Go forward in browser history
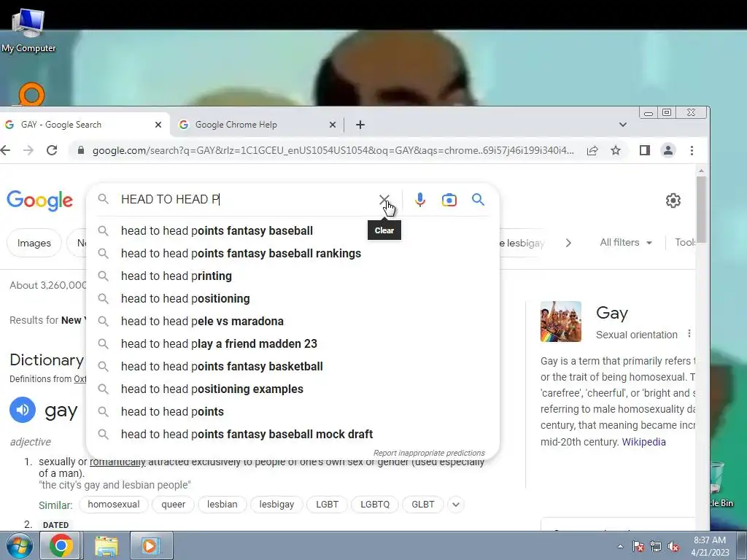This screenshot has width=747, height=560. 28,150
